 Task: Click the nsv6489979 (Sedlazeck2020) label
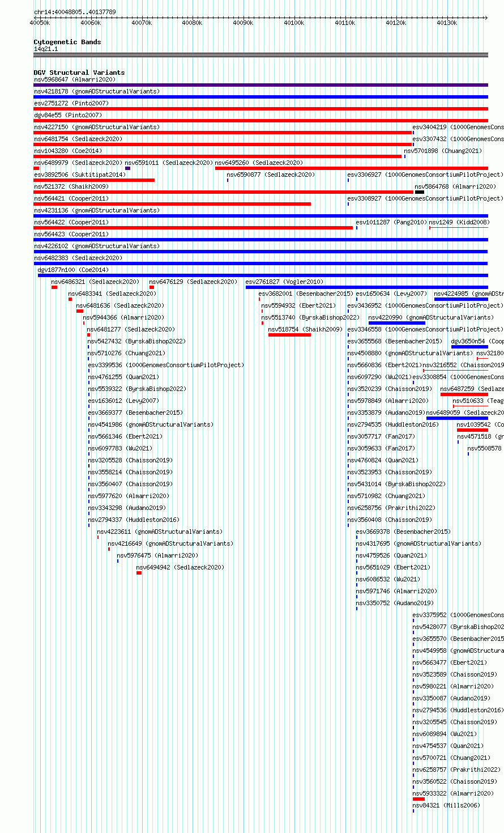click(x=78, y=163)
